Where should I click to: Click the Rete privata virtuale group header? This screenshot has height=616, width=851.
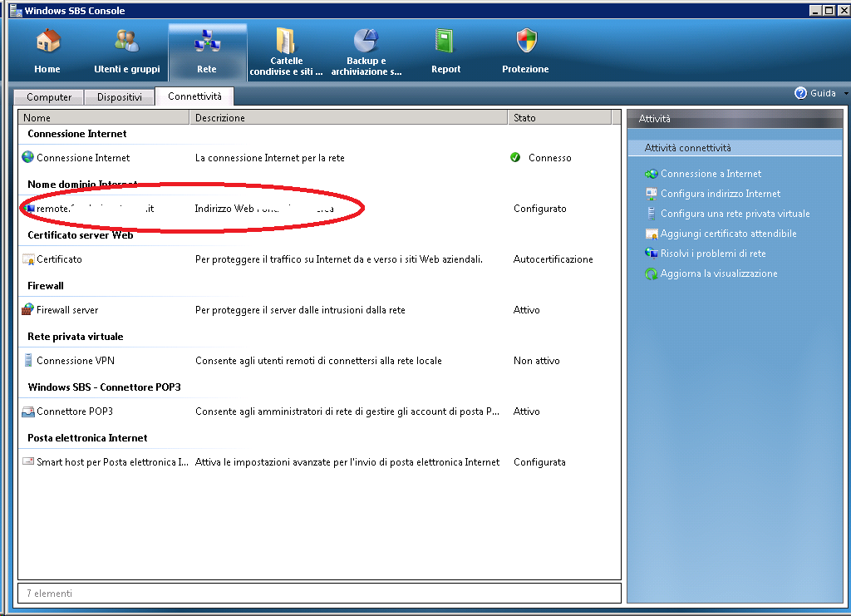76,337
